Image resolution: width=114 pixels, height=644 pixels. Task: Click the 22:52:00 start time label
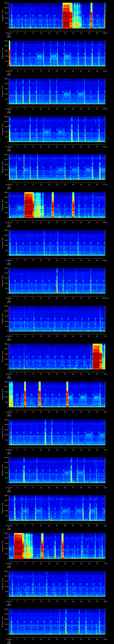9,33
